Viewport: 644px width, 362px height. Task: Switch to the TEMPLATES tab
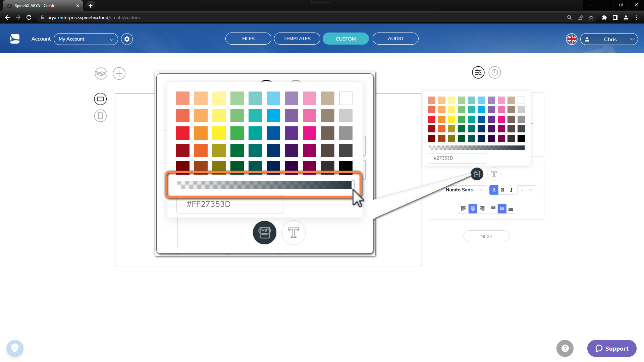tap(297, 39)
